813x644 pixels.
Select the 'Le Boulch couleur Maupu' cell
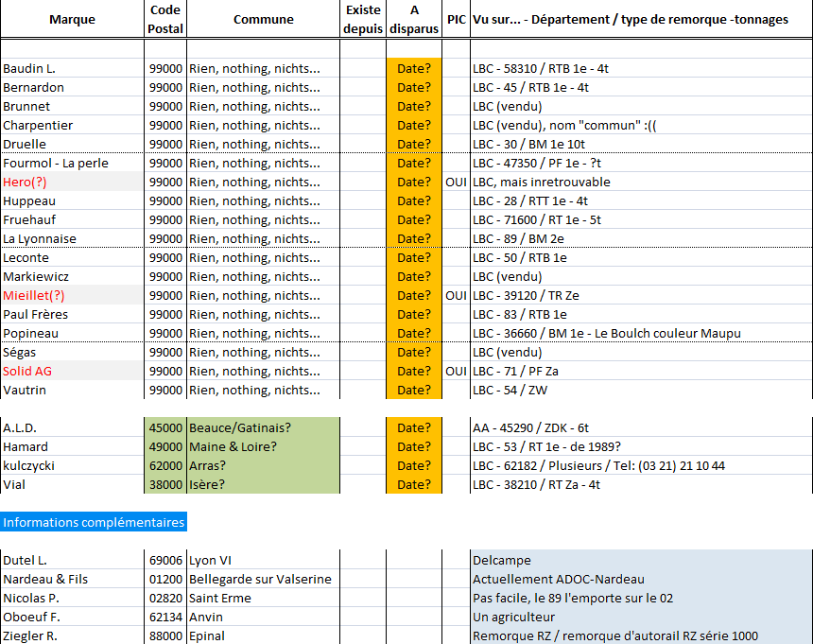pos(641,334)
